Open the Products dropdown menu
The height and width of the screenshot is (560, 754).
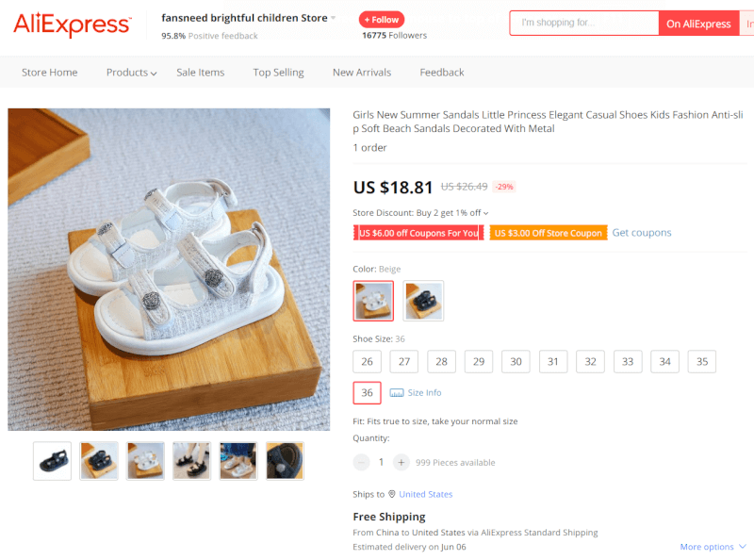131,73
